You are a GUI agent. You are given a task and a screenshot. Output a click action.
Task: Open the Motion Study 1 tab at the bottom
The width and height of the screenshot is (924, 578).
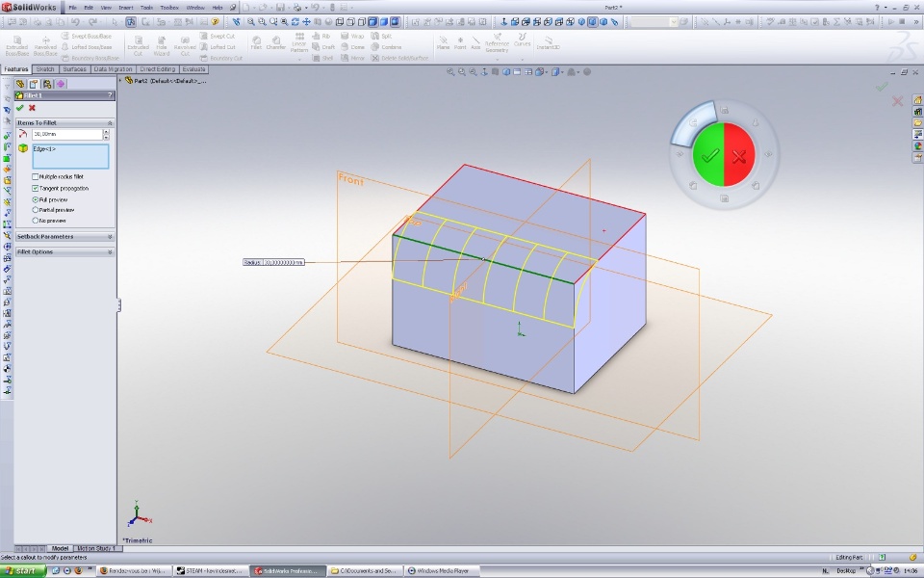(x=96, y=548)
